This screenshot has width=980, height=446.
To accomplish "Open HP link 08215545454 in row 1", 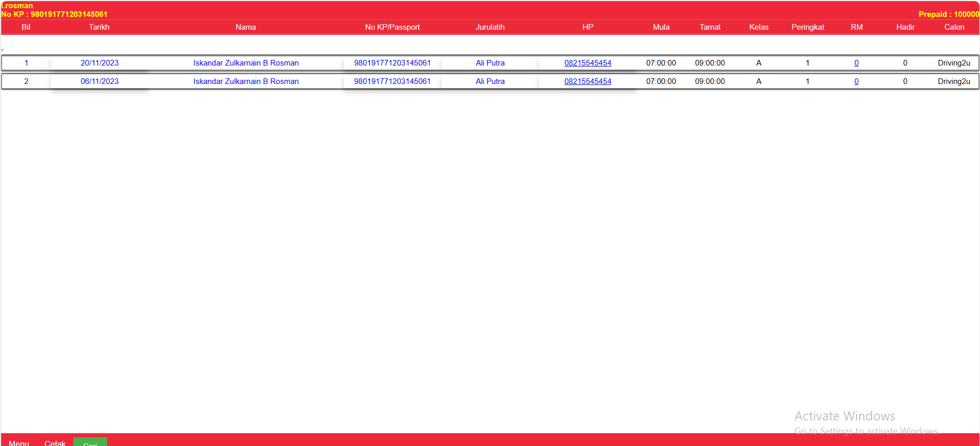I will pos(588,63).
